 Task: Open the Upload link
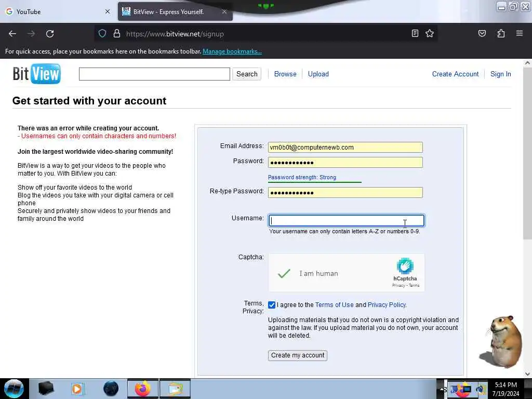pyautogui.click(x=318, y=74)
